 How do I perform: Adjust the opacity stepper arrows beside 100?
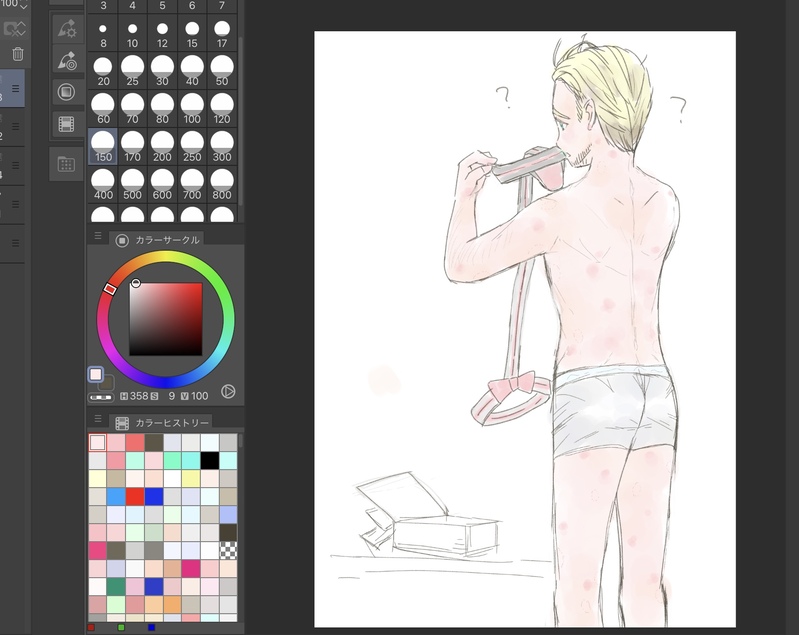[23, 4]
